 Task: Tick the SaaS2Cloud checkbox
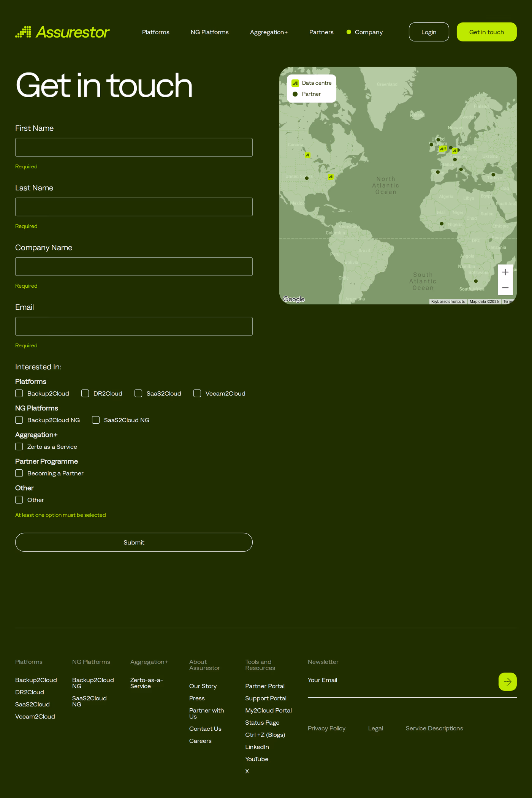coord(138,393)
